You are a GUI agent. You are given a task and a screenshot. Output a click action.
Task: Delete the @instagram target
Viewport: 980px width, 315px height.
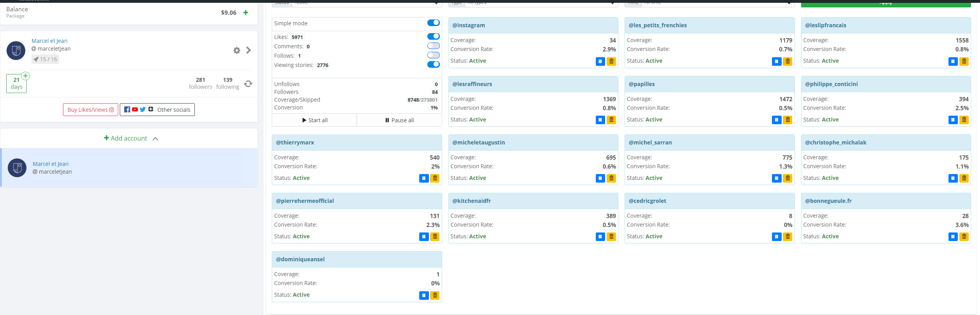tap(611, 61)
